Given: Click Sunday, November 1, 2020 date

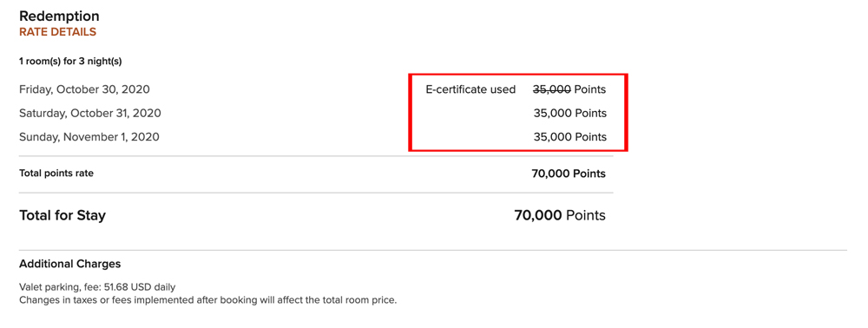Looking at the screenshot, I should coord(89,136).
